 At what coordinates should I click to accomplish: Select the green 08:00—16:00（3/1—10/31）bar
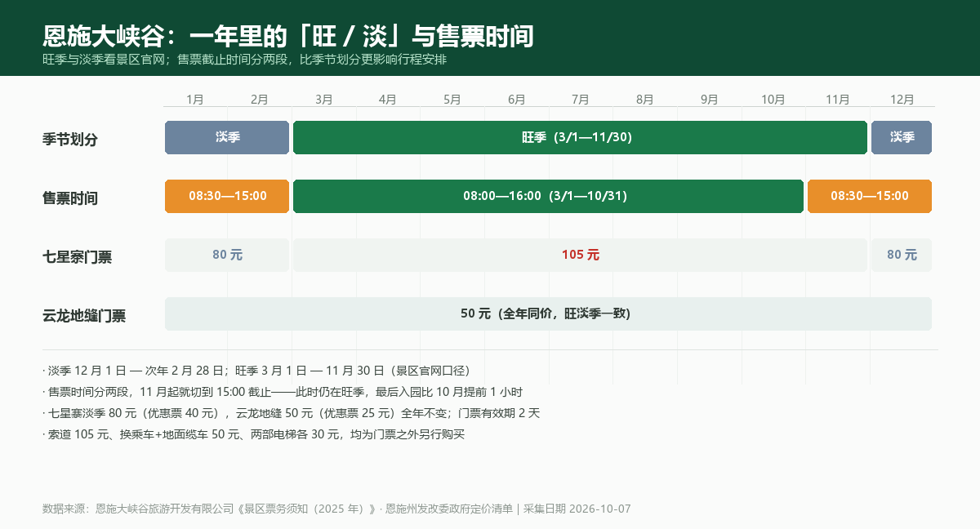548,196
